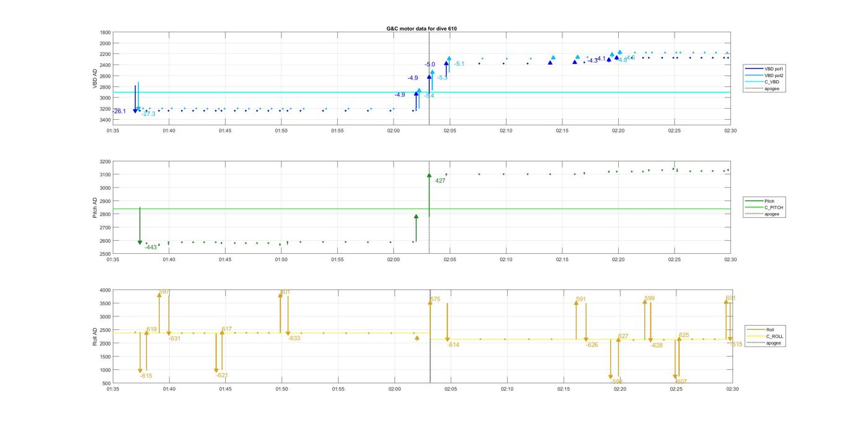868x430 pixels.
Task: Click the '3400' tick on VBD axis
Action: click(105, 120)
